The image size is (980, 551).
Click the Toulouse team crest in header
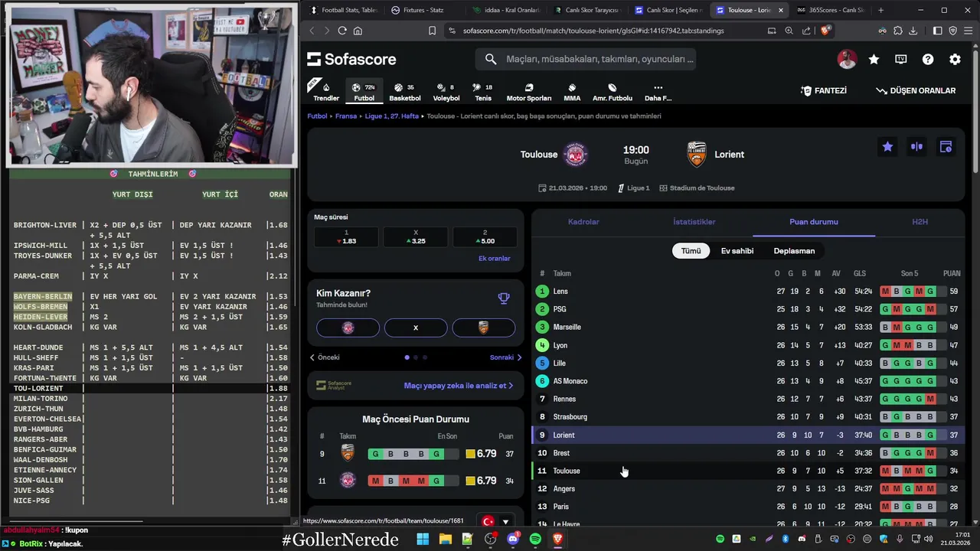576,155
